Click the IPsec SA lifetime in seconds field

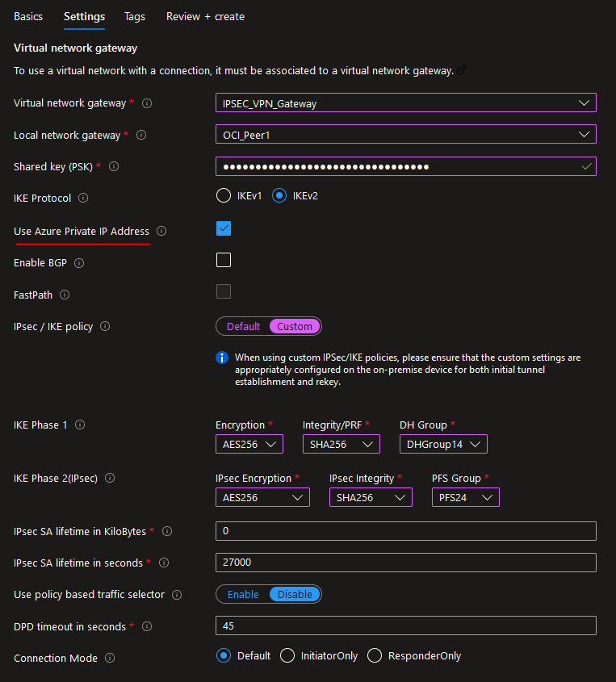click(405, 563)
